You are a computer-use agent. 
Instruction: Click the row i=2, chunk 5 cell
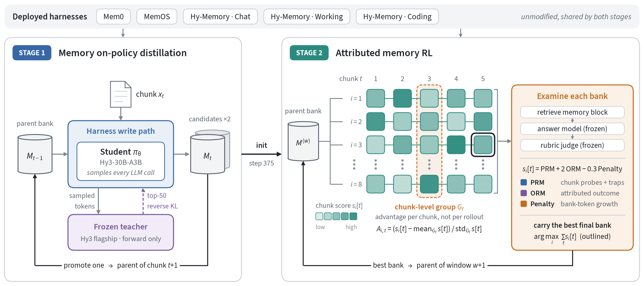483,122
